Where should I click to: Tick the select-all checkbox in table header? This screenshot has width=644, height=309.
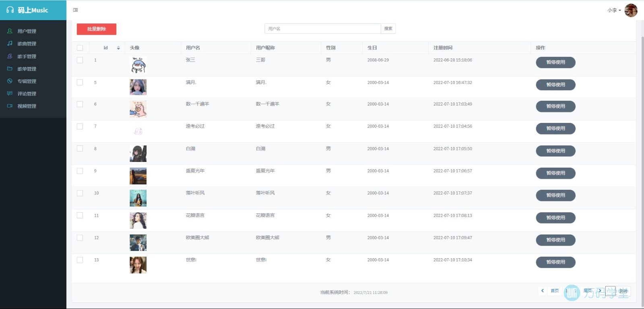80,48
